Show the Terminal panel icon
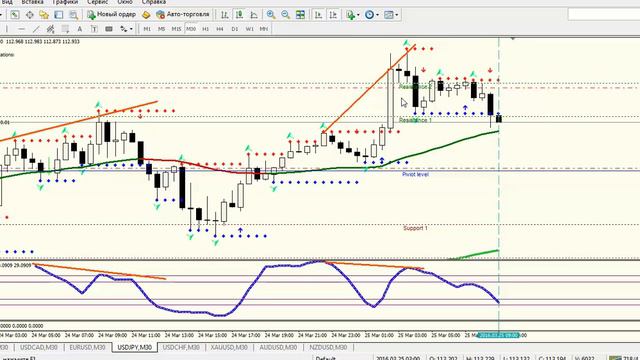The width and height of the screenshot is (640, 360). 58,15
